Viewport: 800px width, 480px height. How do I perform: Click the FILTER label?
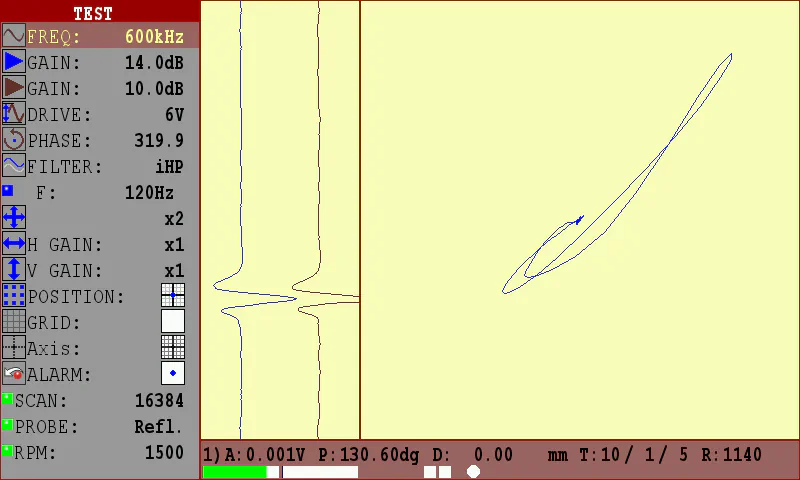pyautogui.click(x=65, y=167)
